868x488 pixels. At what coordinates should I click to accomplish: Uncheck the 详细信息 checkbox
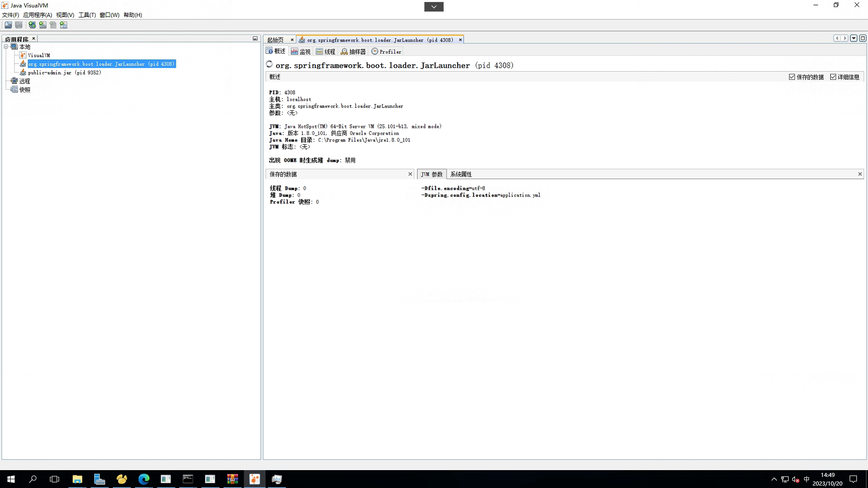(x=833, y=77)
